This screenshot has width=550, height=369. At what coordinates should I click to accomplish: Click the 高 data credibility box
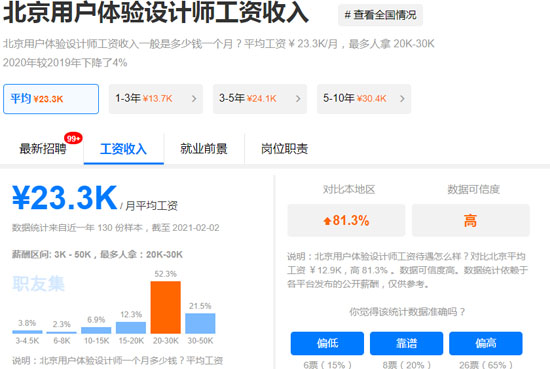(470, 221)
